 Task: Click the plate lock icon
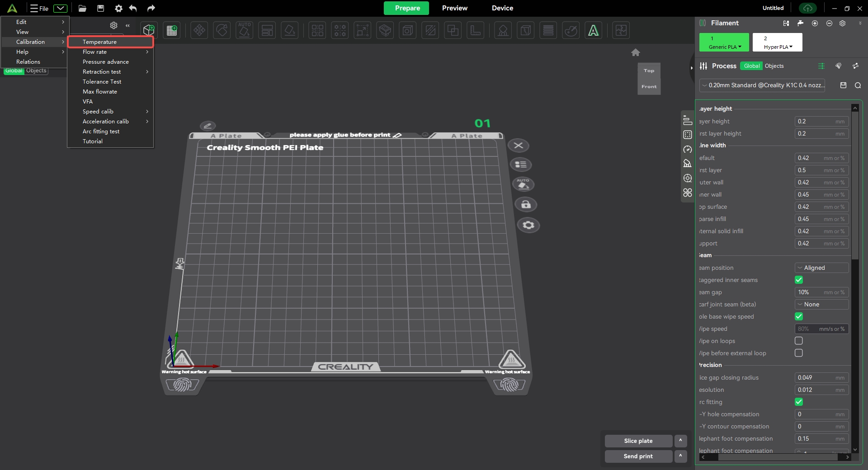(x=526, y=205)
